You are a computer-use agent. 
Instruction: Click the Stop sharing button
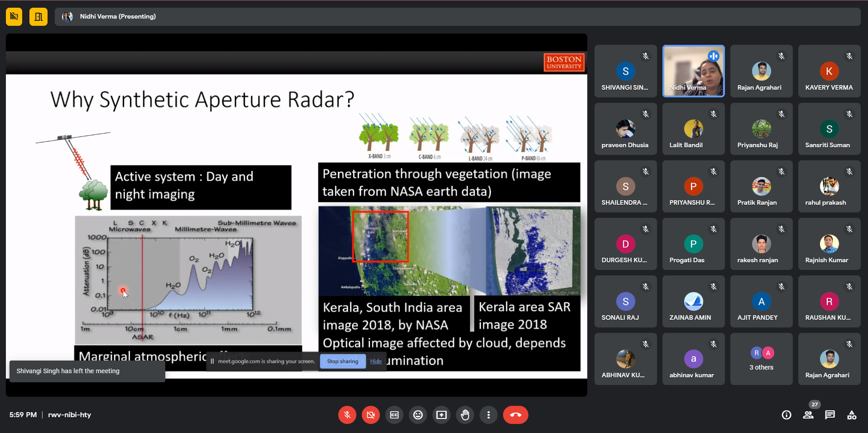342,361
